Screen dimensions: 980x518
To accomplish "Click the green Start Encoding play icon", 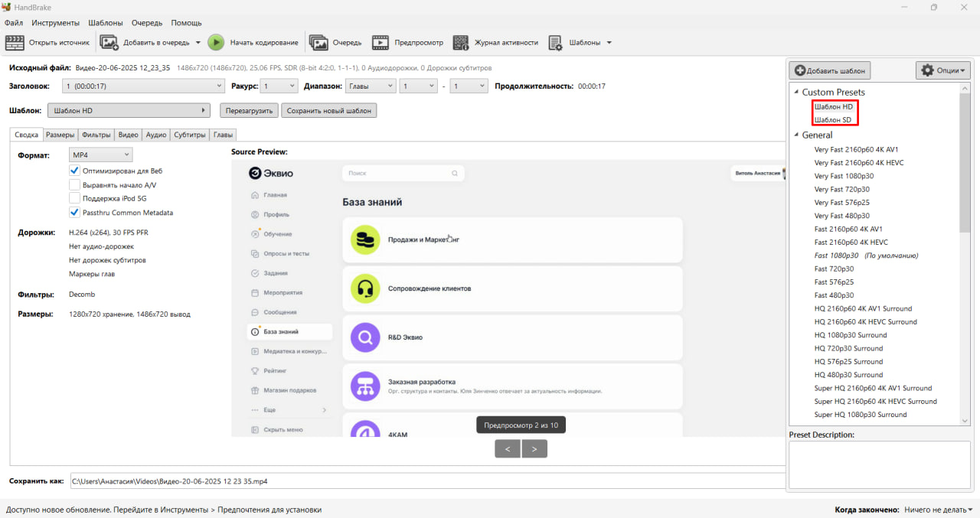I will tap(216, 43).
